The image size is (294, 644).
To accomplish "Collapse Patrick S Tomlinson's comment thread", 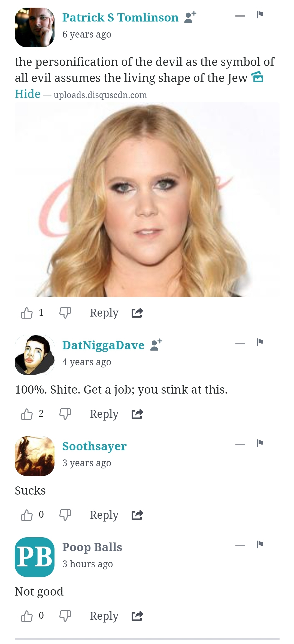I will (240, 16).
